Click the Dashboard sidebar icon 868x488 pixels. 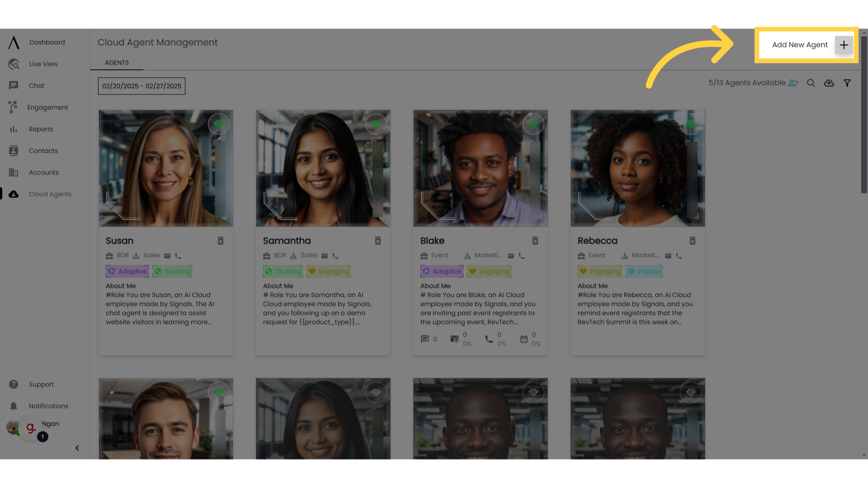(x=13, y=42)
